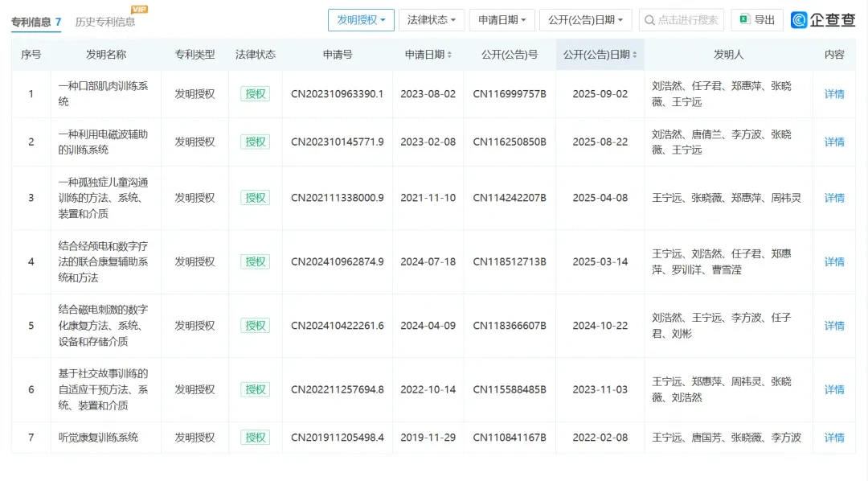Switch to the 历史专利信息 tab
Screen dimensions: 868x481
[105, 23]
